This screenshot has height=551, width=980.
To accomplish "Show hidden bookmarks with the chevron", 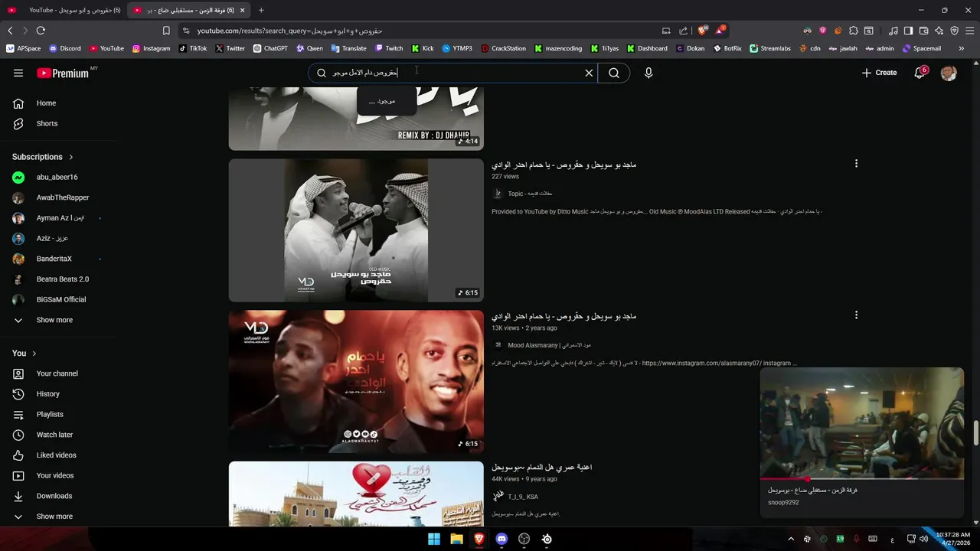I will click(961, 48).
